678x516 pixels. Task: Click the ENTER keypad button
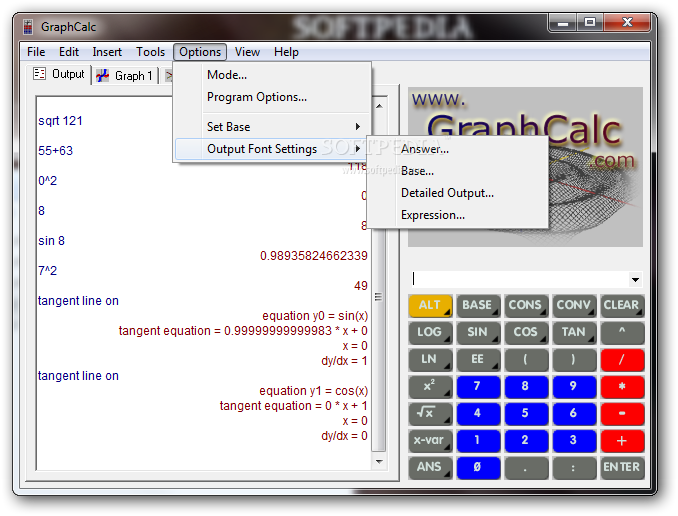[x=622, y=468]
